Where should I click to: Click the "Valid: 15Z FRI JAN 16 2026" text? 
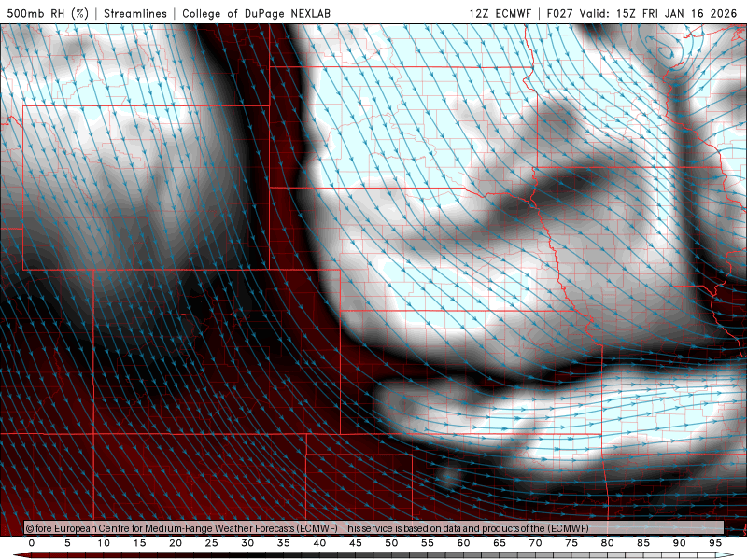coord(658,13)
